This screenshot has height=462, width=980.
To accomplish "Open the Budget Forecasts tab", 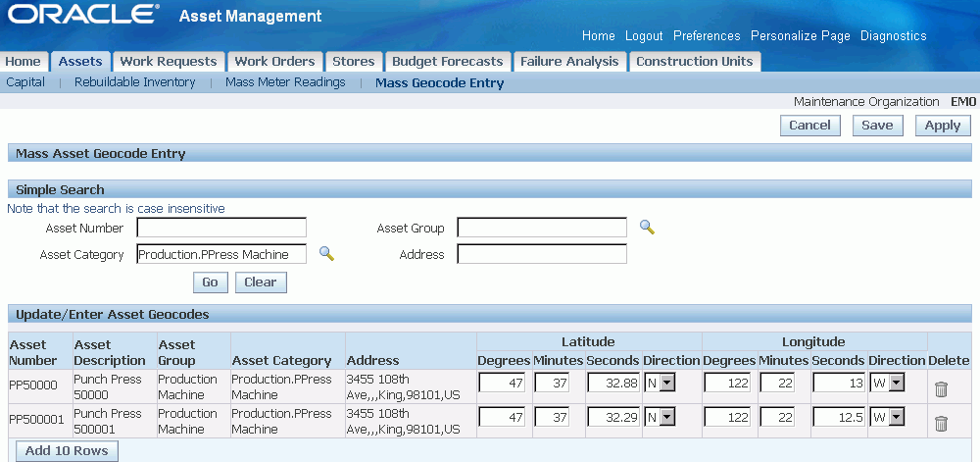I will (447, 61).
